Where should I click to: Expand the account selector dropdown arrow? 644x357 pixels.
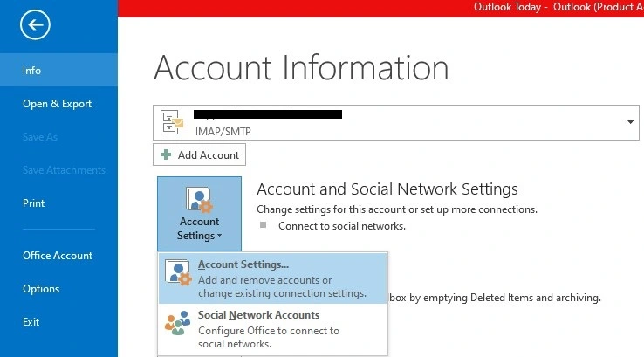630,123
